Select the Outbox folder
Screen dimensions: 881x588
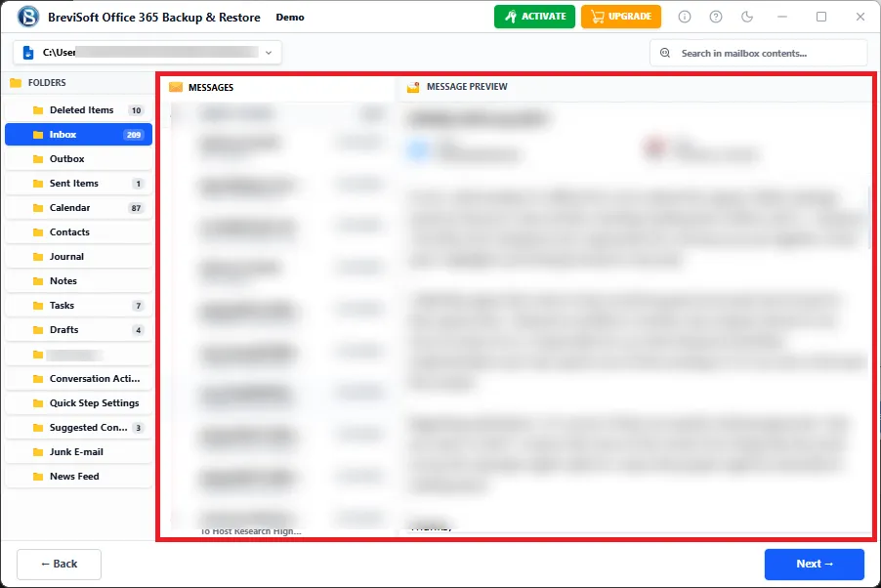[x=78, y=159]
